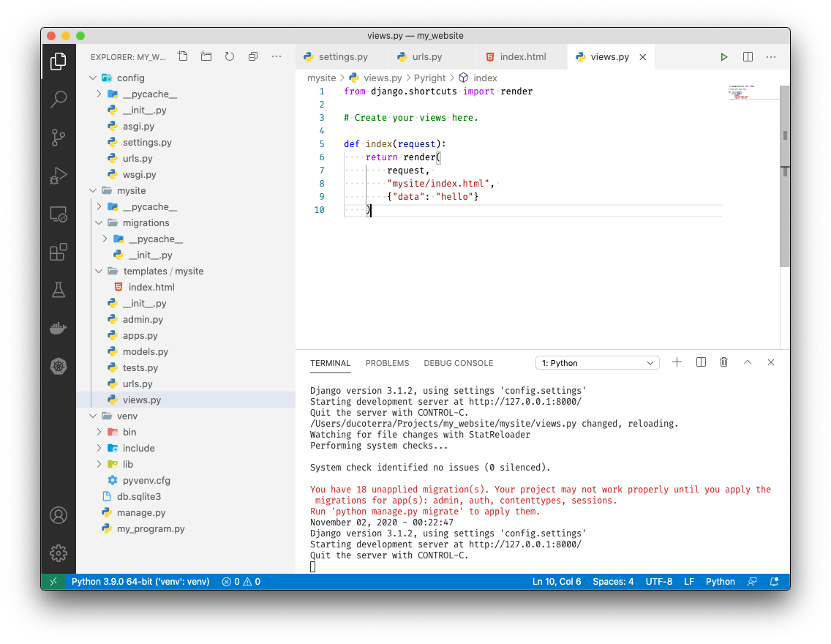Refresh the Explorer file tree
831x644 pixels.
coord(230,56)
